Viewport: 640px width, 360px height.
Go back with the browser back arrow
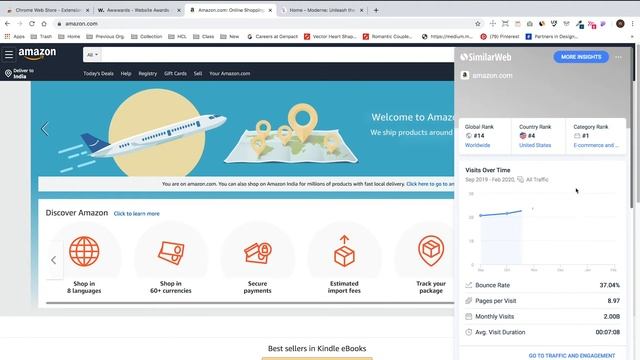coord(7,24)
